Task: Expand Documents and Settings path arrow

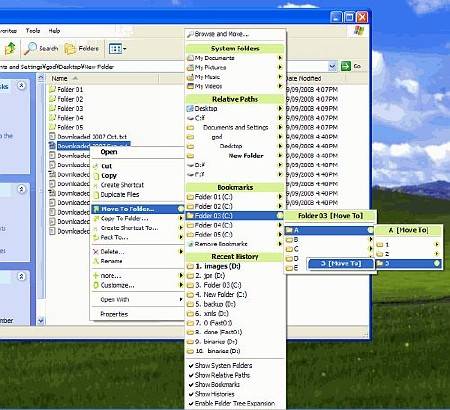Action: (280, 127)
